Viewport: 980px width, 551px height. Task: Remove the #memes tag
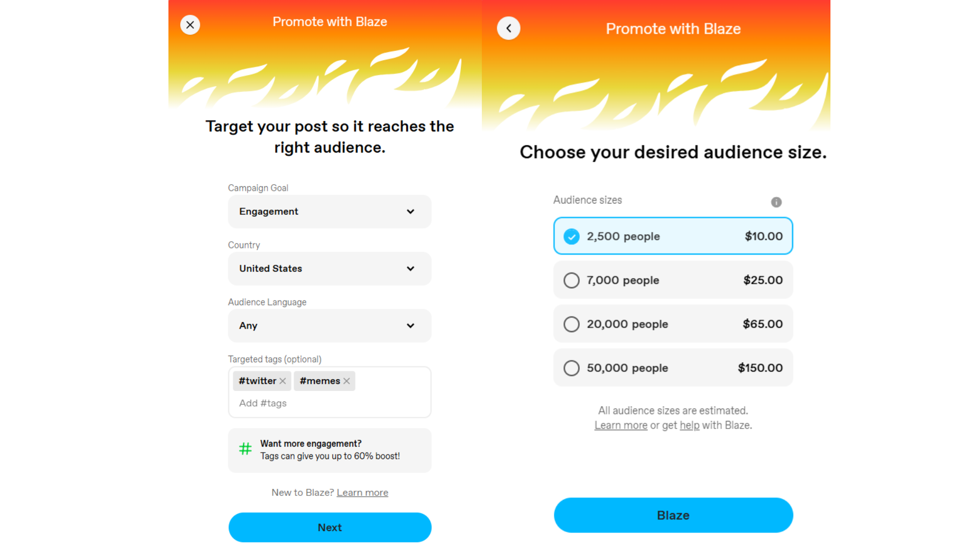tap(346, 381)
